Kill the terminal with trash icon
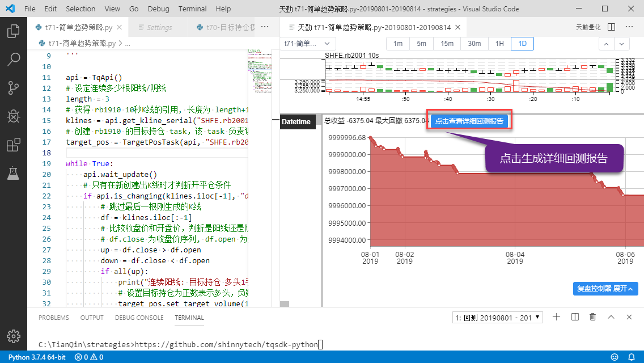This screenshot has width=644, height=363. (x=592, y=317)
